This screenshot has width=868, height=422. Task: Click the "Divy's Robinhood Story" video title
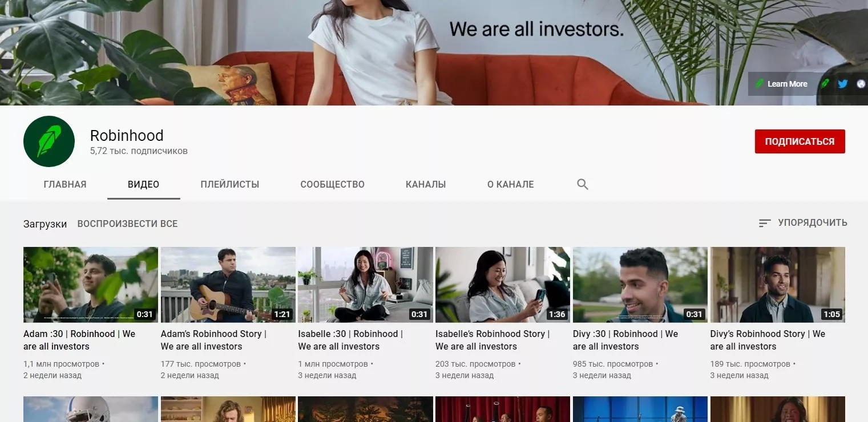[768, 340]
